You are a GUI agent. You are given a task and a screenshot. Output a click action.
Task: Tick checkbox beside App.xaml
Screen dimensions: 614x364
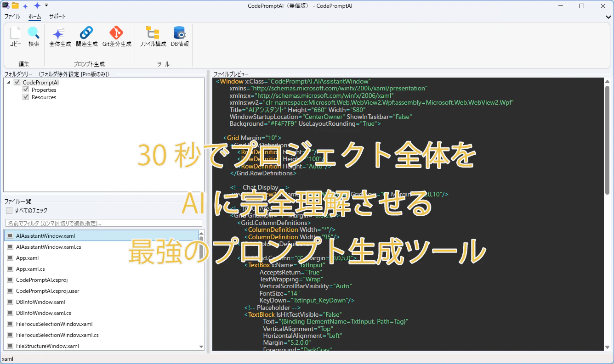[x=10, y=258]
